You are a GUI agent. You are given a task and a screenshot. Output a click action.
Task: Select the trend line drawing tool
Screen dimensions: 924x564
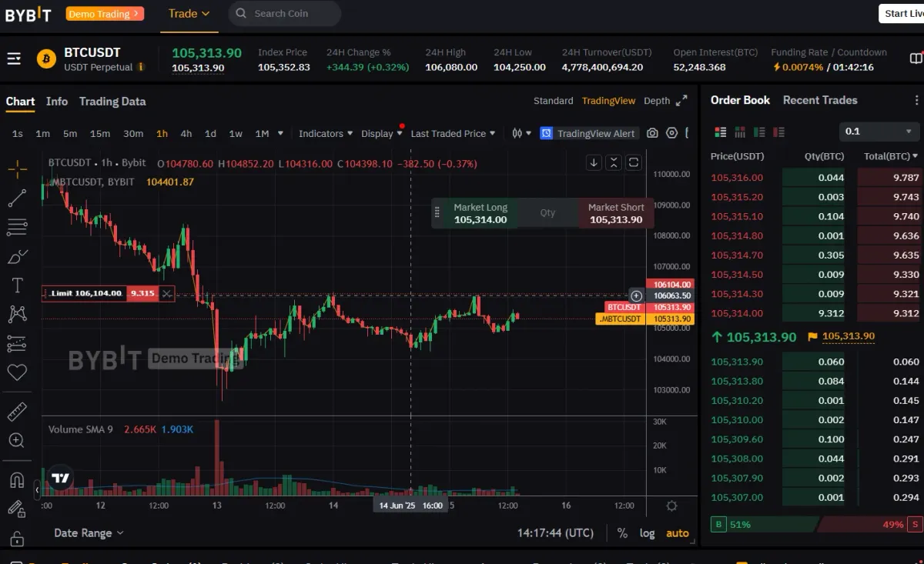pos(17,199)
